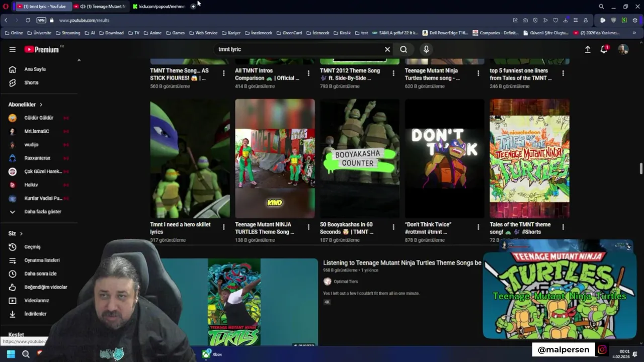Focus the 'tmnt lyric' search field
644x362 pixels.
(x=298, y=49)
